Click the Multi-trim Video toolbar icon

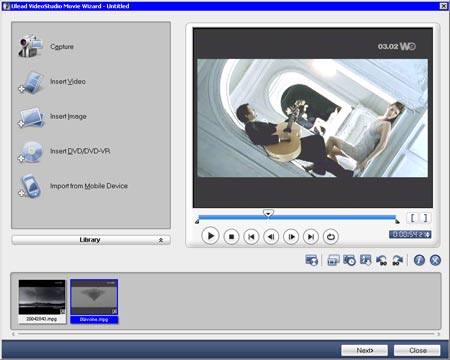tap(333, 260)
